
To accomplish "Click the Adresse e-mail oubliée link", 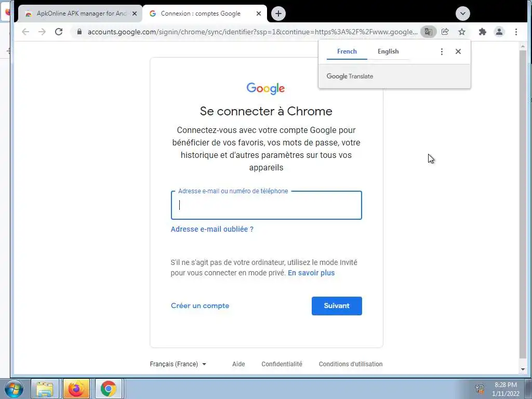I will coord(212,229).
